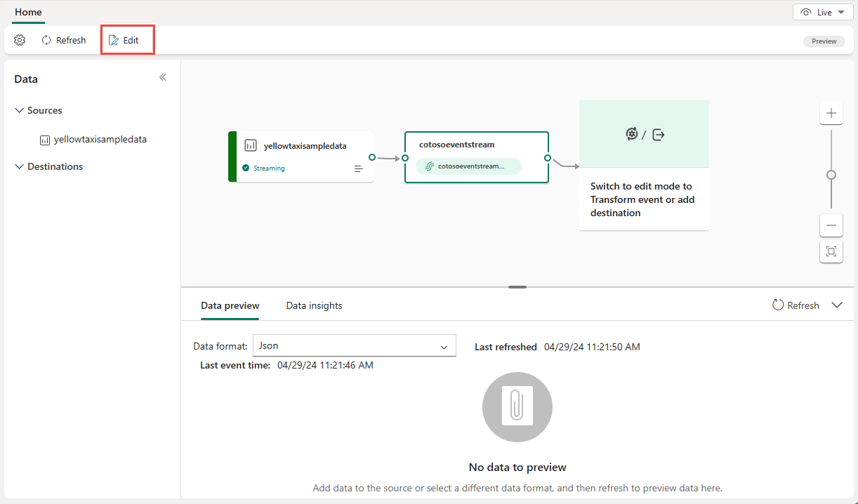Select yellowtaxisampledata in the Sources tree

point(100,139)
